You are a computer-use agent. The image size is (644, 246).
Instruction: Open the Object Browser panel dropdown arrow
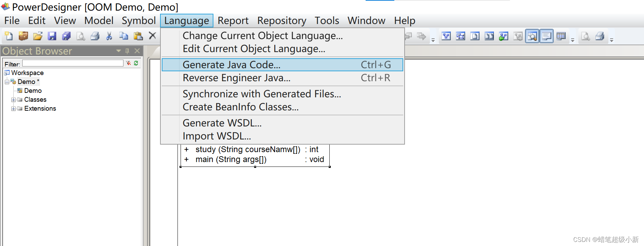pyautogui.click(x=119, y=51)
